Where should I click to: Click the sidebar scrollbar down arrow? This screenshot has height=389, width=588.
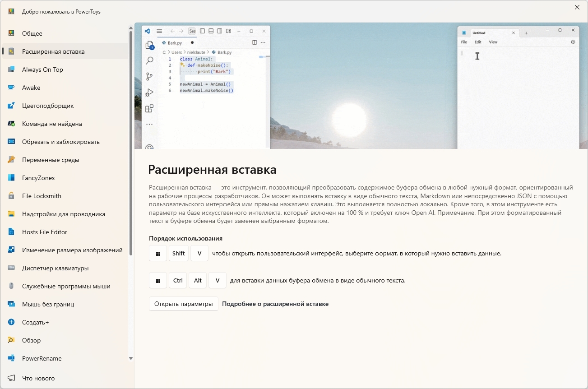pyautogui.click(x=131, y=358)
